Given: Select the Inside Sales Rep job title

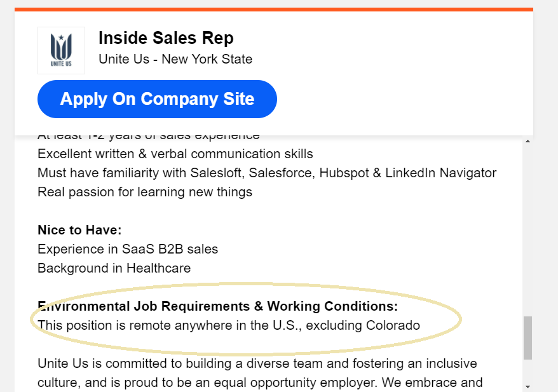Looking at the screenshot, I should coord(166,37).
